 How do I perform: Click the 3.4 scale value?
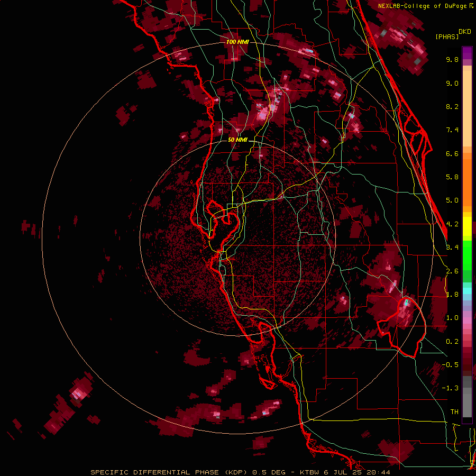452,248
